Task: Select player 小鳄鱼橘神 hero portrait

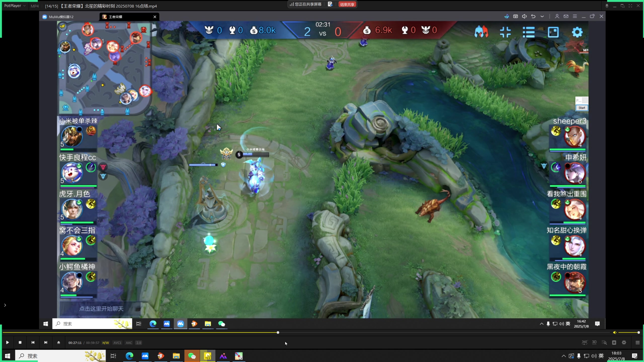Action: 72,282
